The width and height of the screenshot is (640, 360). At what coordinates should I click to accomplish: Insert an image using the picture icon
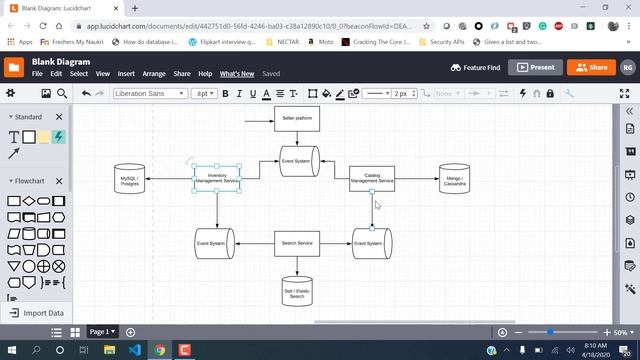coord(46,93)
